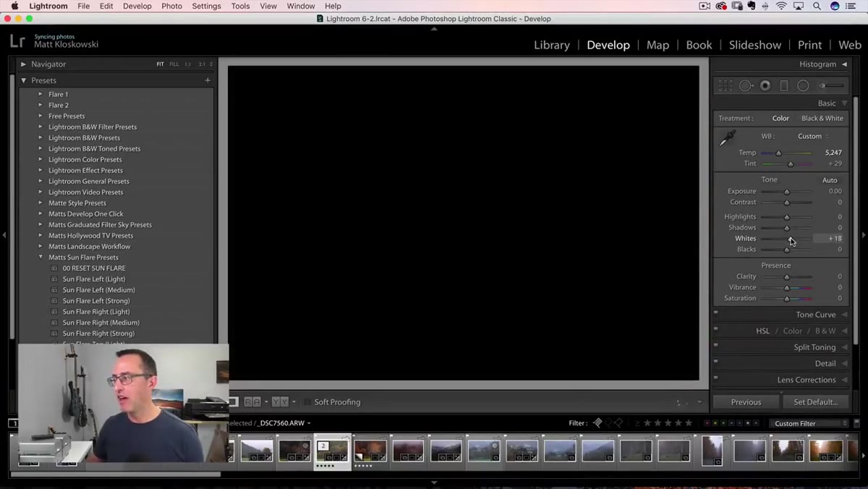The width and height of the screenshot is (868, 489).
Task: Click the Set Default... button
Action: (x=815, y=402)
